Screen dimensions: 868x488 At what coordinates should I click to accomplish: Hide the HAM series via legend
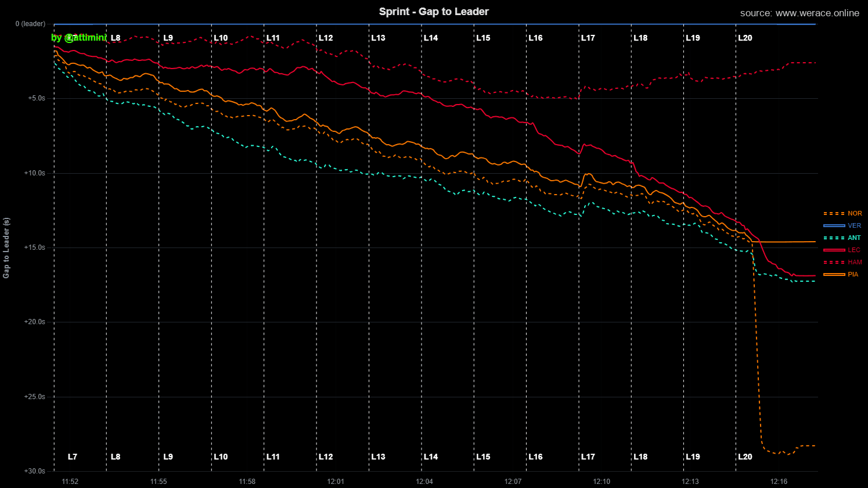click(843, 263)
